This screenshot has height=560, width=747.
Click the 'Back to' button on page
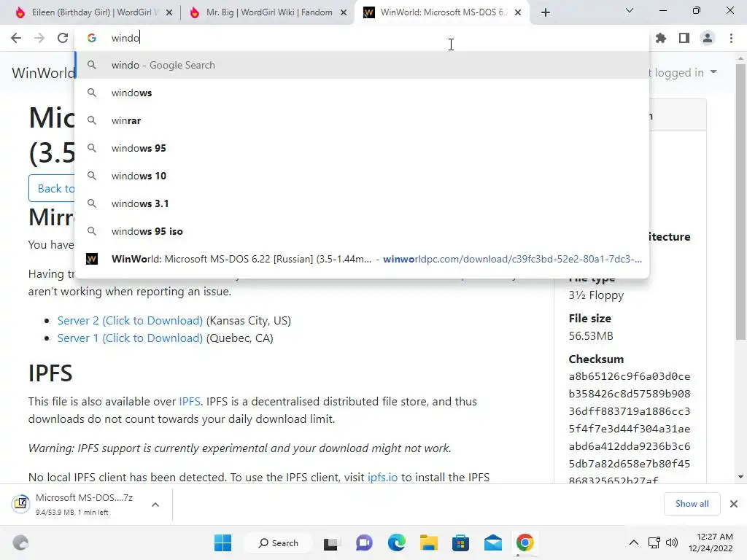(53, 188)
